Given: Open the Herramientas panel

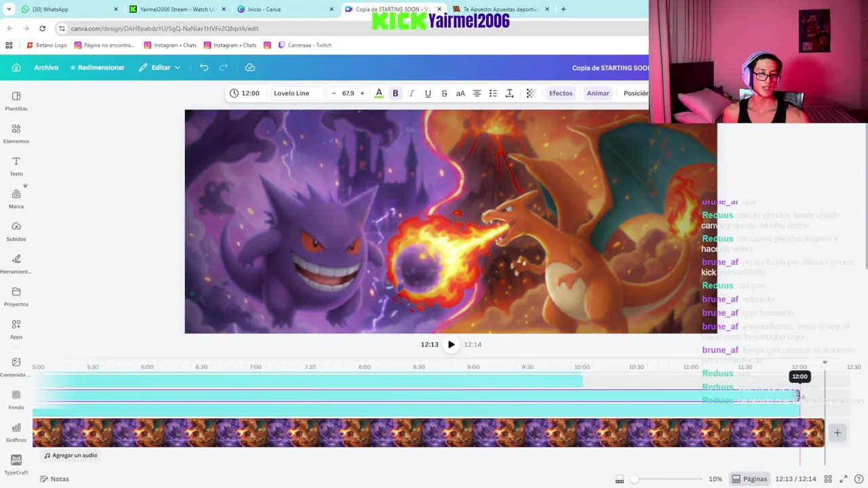Looking at the screenshot, I should click(16, 264).
